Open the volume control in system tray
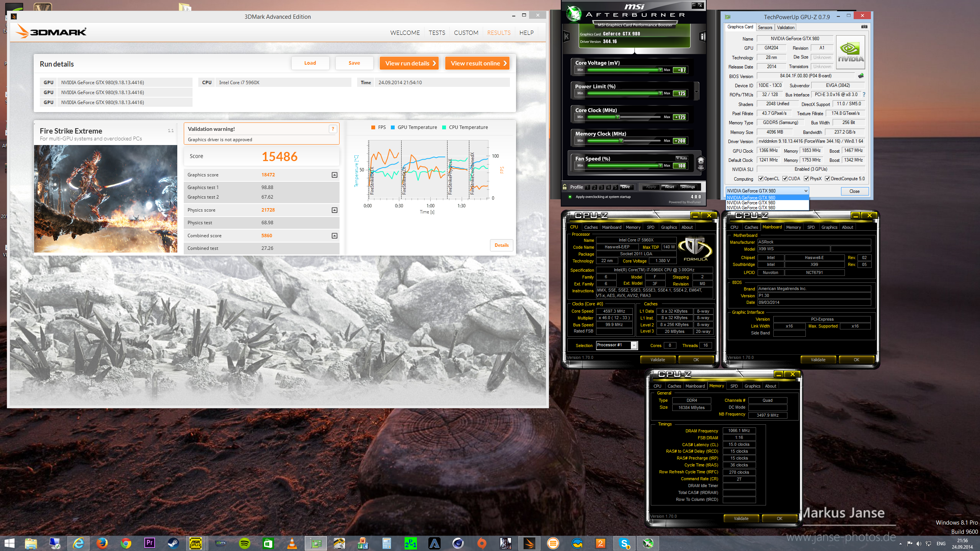Viewport: 980px width, 551px height. tap(919, 543)
